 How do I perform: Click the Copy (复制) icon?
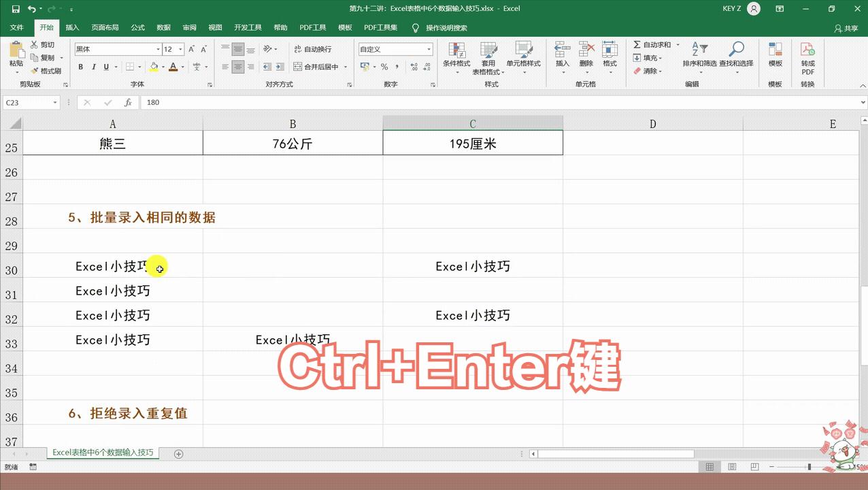pos(34,58)
